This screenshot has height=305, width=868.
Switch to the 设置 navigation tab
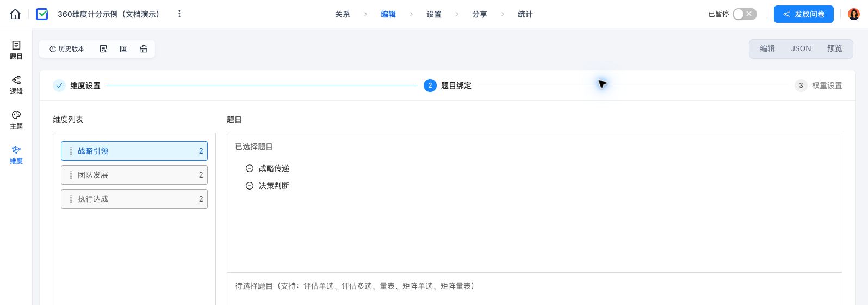point(434,14)
